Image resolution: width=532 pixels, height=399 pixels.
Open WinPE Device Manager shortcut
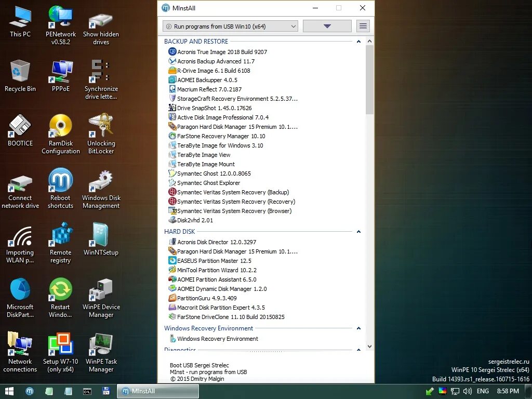point(101,299)
